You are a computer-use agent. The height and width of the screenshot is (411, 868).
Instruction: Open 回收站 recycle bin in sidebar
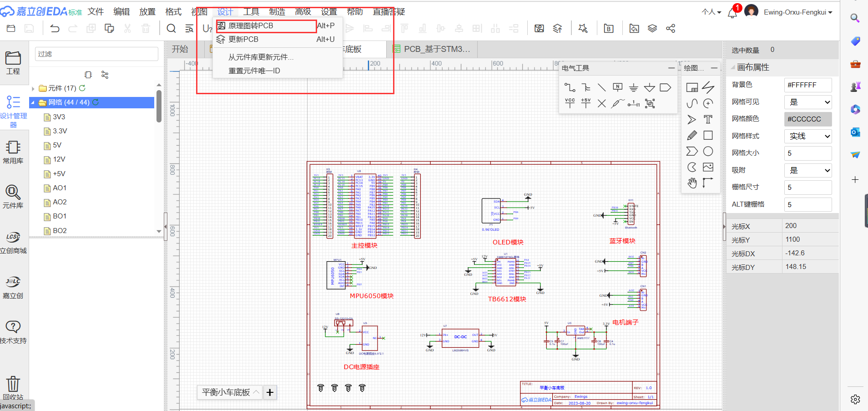point(13,388)
